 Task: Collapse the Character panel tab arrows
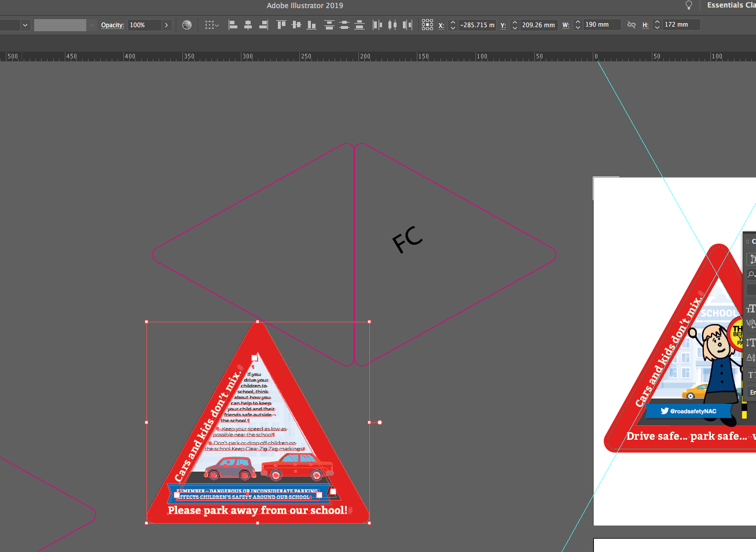click(x=747, y=241)
